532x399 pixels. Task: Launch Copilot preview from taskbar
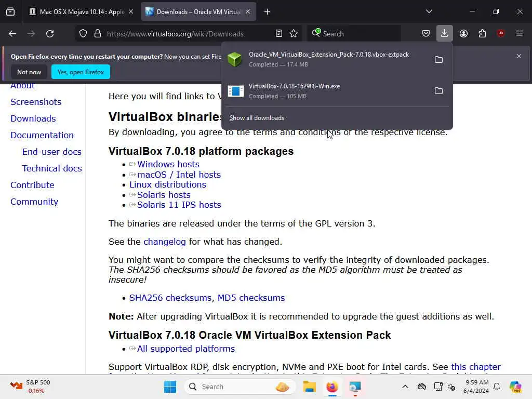click(x=516, y=387)
